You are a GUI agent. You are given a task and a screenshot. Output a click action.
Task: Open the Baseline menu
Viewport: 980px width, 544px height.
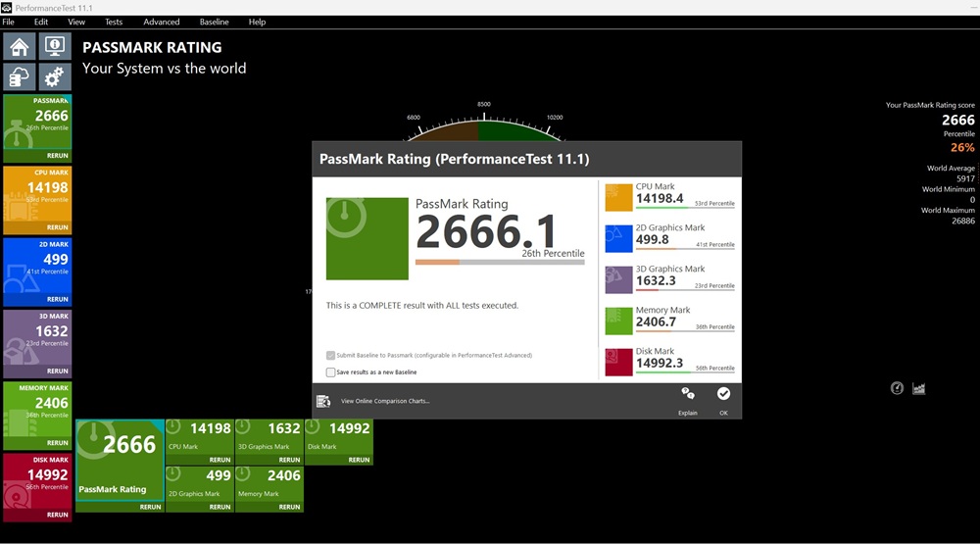click(x=214, y=22)
